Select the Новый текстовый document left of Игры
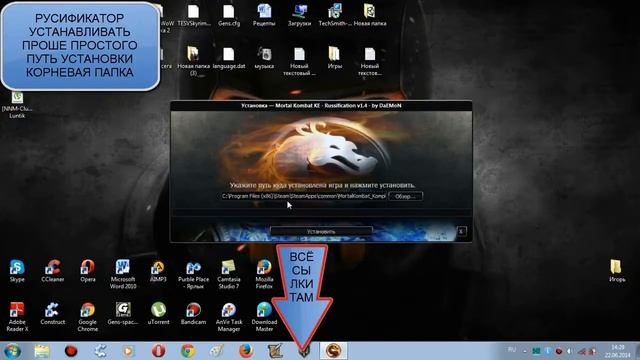The image size is (640, 360). [x=299, y=61]
